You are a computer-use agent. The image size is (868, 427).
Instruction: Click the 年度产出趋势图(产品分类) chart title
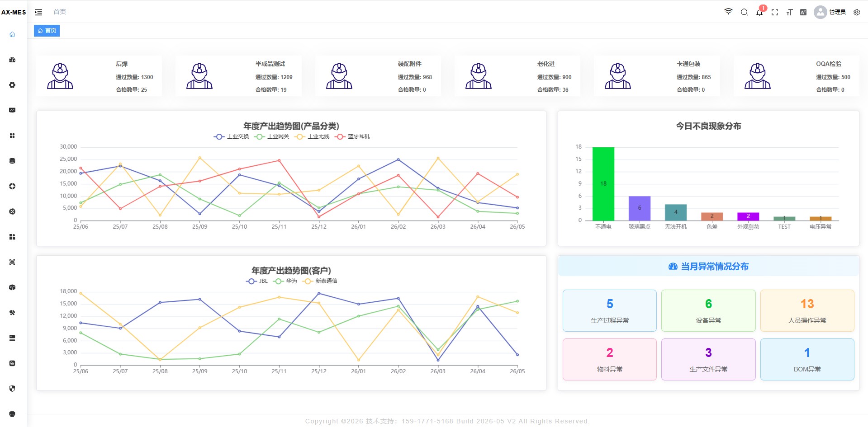[x=291, y=126]
